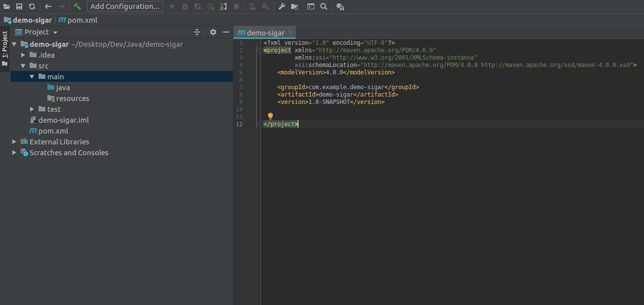The width and height of the screenshot is (644, 305).
Task: Expand the test folder in tree
Action: point(32,109)
